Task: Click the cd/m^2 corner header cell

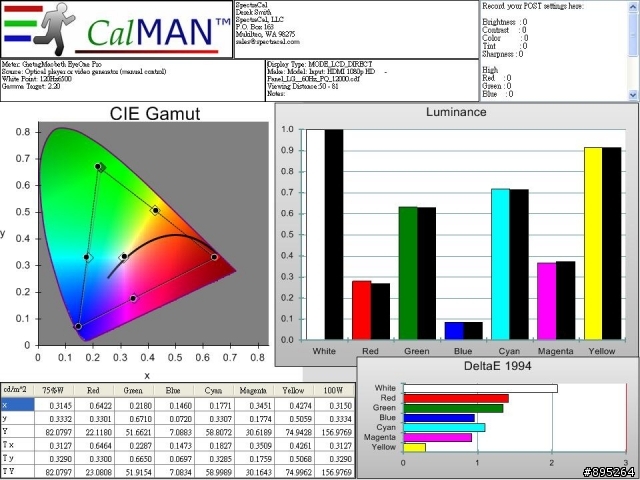Action: 17,390
